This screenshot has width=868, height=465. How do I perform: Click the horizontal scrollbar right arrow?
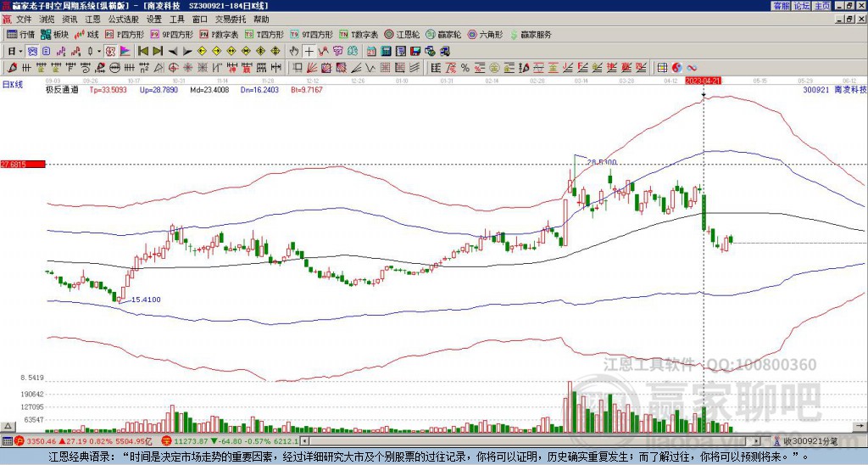coord(757,441)
